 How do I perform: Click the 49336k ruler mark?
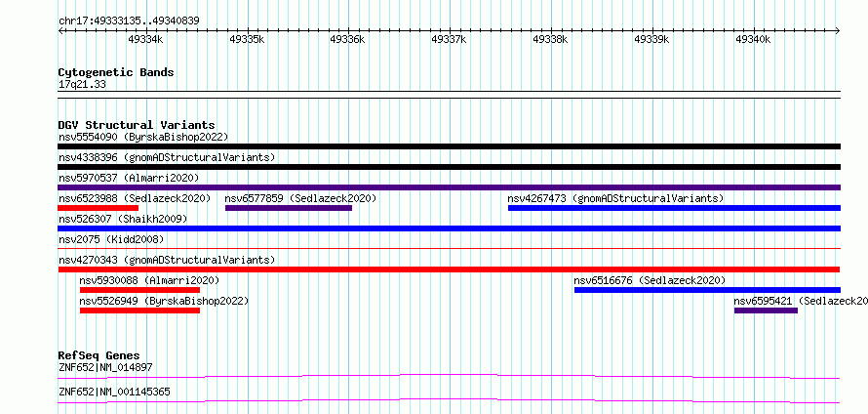347,39
